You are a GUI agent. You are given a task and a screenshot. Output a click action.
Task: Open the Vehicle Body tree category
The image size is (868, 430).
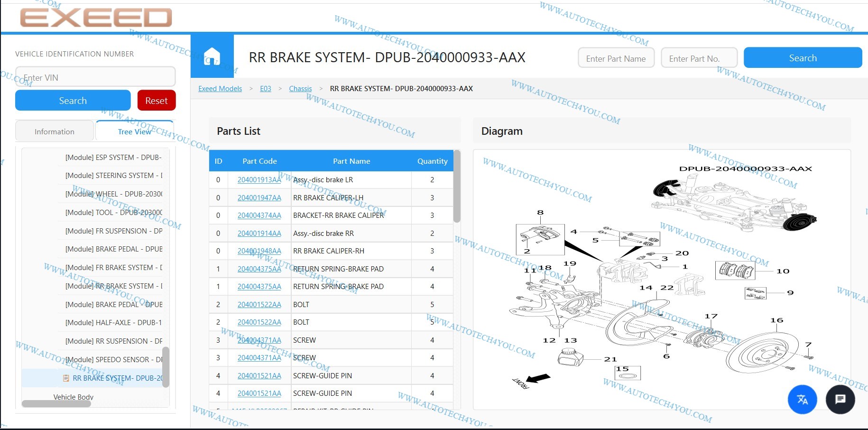coord(74,397)
